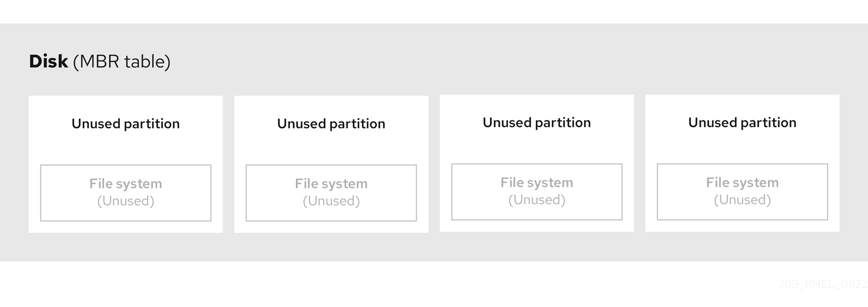Click "File system" text in second partition
868x307 pixels.
[x=331, y=184]
